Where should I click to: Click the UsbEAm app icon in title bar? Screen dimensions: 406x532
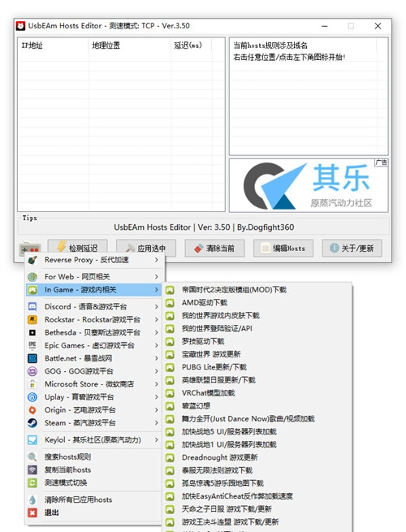click(x=20, y=26)
